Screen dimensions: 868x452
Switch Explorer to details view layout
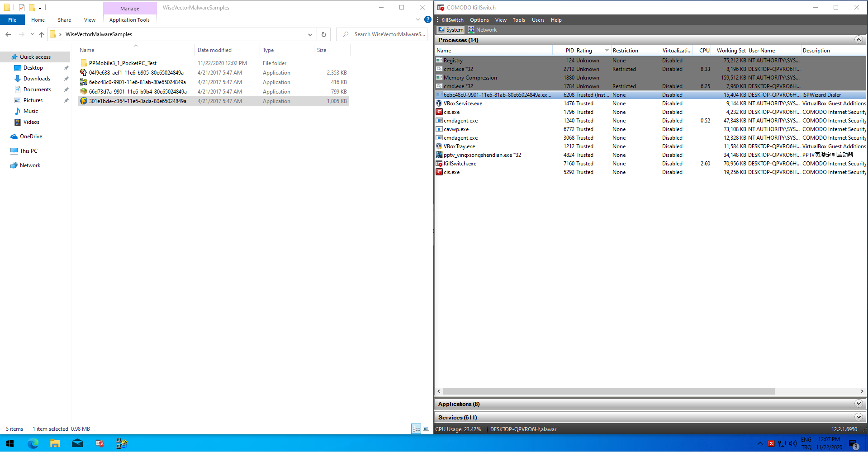pyautogui.click(x=416, y=428)
